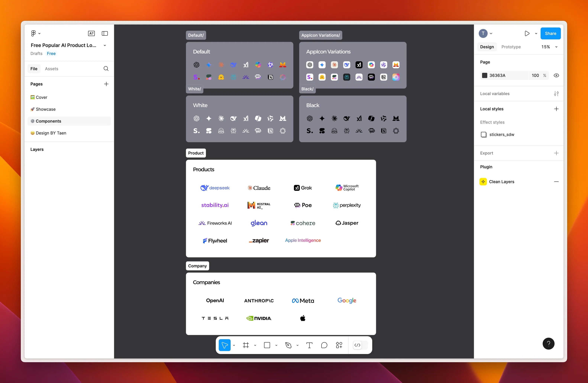Select the Text tool

point(309,345)
